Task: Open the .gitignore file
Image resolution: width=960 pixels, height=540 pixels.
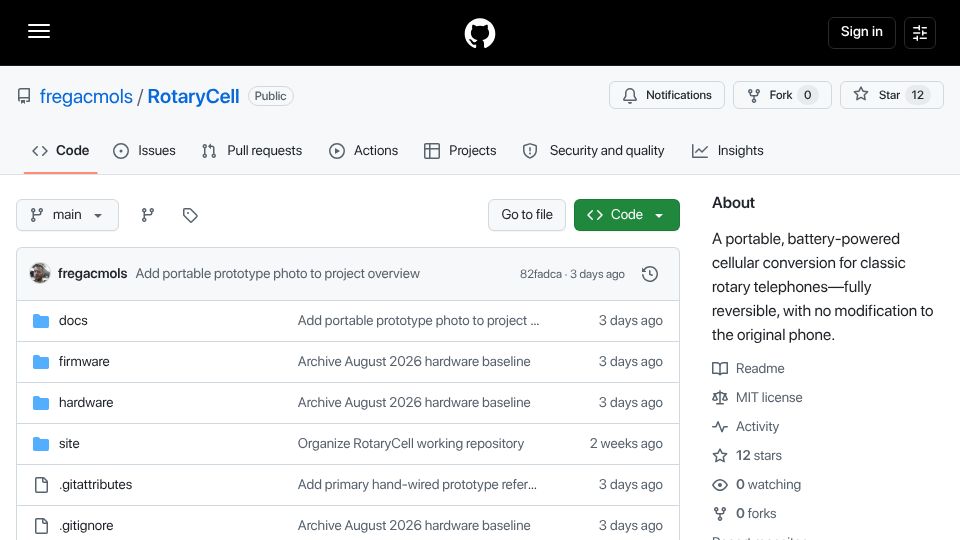Action: point(86,526)
